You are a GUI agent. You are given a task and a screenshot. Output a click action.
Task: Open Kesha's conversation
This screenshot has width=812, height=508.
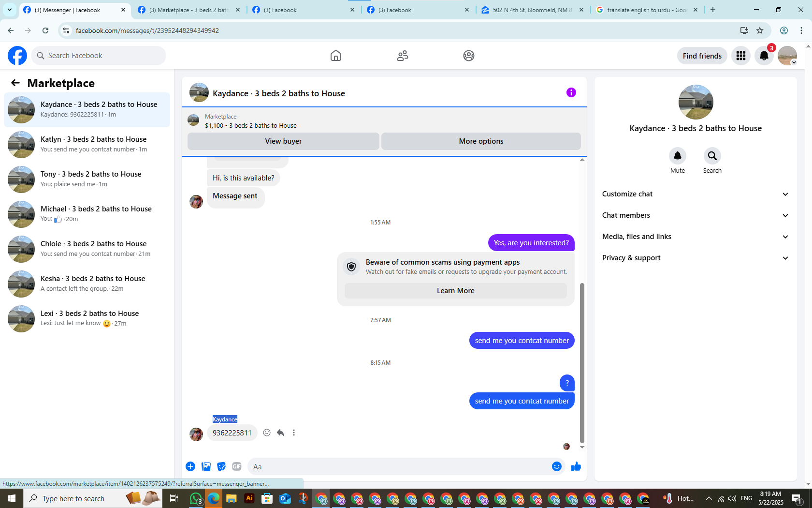click(x=87, y=284)
